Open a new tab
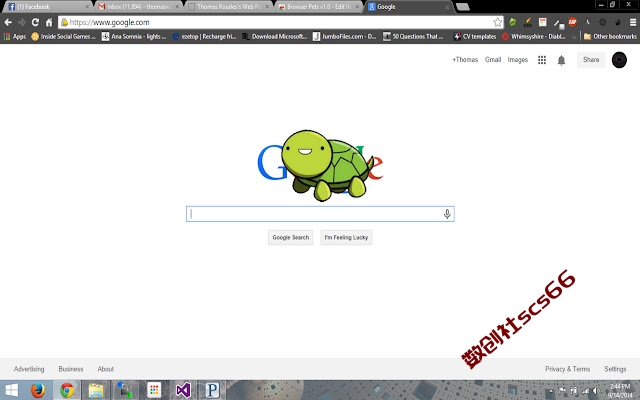The image size is (640, 400). pyautogui.click(x=462, y=7)
